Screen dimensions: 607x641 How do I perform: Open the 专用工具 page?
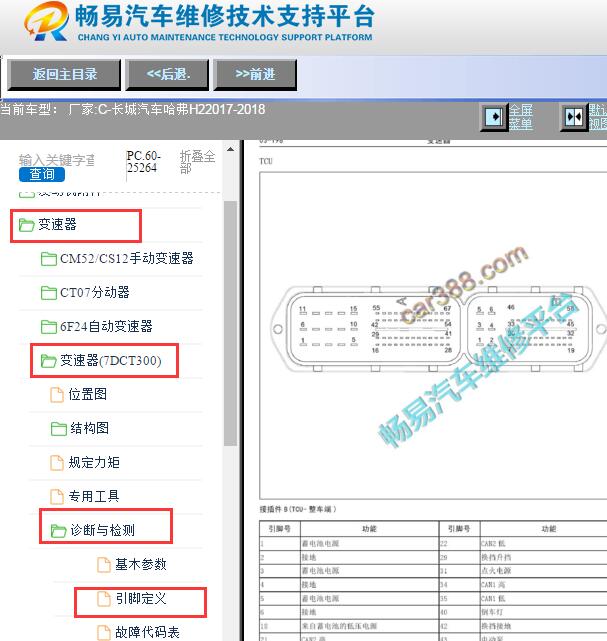(94, 496)
